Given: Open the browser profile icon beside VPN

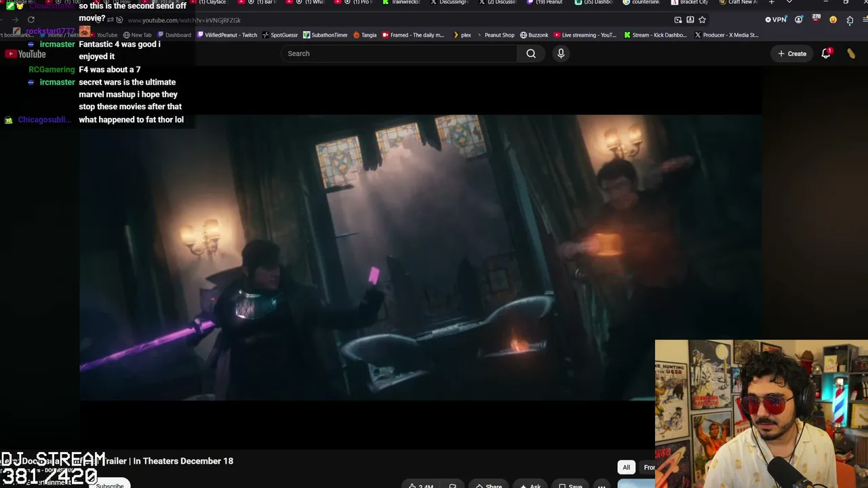Looking at the screenshot, I should point(799,20).
